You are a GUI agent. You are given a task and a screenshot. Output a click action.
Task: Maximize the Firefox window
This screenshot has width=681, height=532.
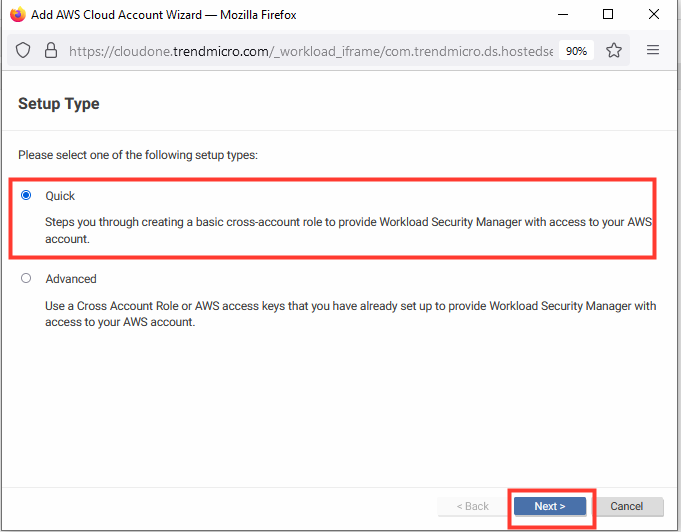click(x=608, y=14)
